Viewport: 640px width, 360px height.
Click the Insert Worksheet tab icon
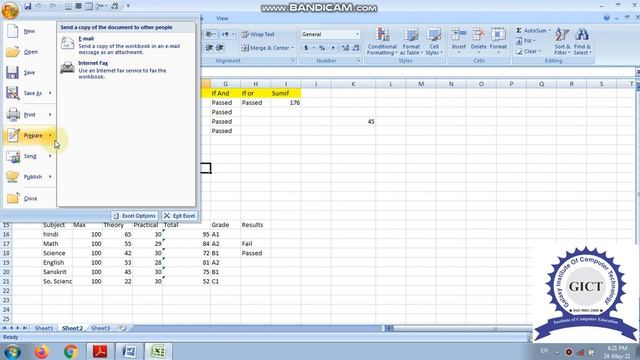coord(122,328)
